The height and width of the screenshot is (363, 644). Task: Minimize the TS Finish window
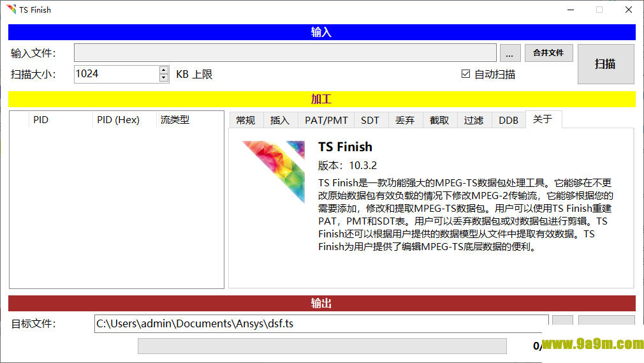571,10
